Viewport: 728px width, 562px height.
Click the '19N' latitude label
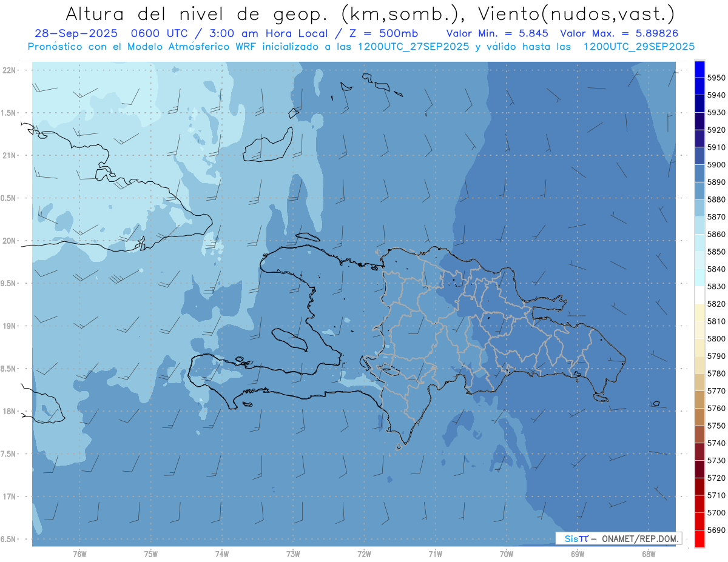tap(10, 326)
